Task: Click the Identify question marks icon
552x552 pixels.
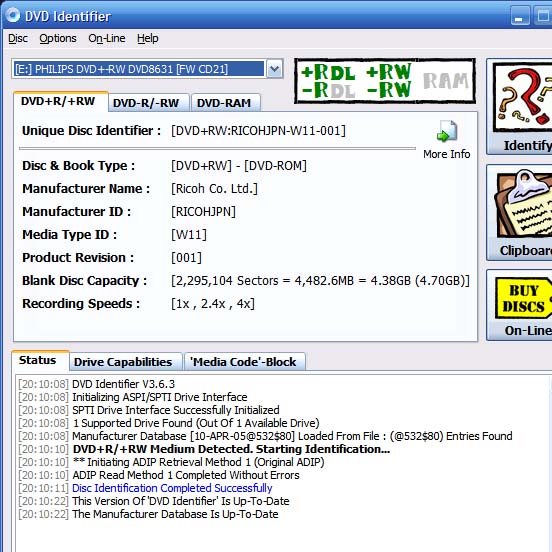Action: [x=522, y=97]
